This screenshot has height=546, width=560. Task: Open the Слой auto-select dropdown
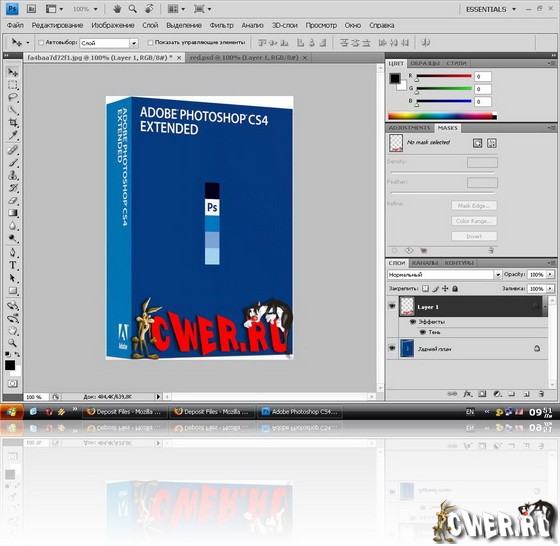[134, 43]
